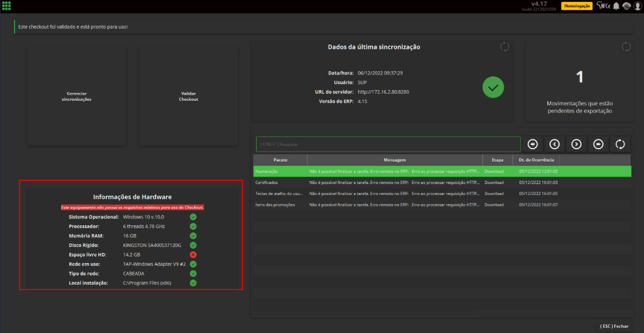
Task: Select the Itens das promoções package row
Action: 442,204
